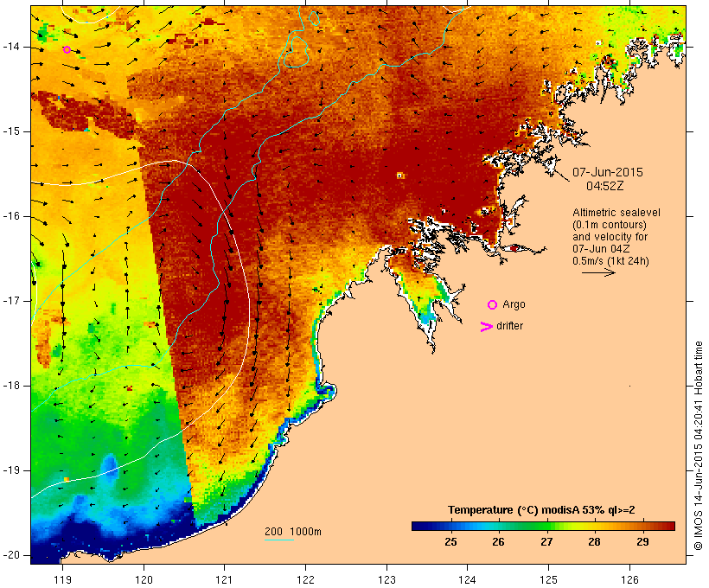This screenshot has width=709, height=588.
Task: Click the latitude label -16
Action: point(10,216)
